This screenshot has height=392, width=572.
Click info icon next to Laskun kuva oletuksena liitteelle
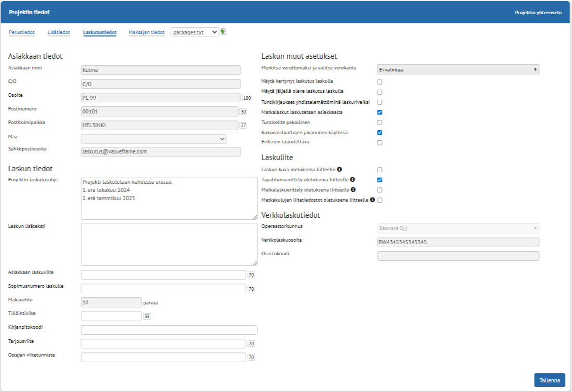tap(339, 169)
